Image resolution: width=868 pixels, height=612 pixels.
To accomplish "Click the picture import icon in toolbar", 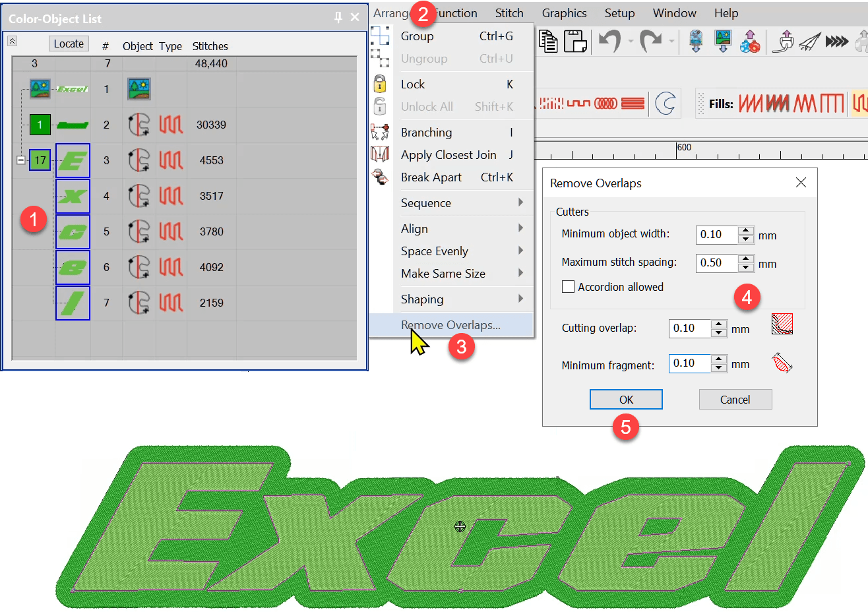I will tap(723, 42).
